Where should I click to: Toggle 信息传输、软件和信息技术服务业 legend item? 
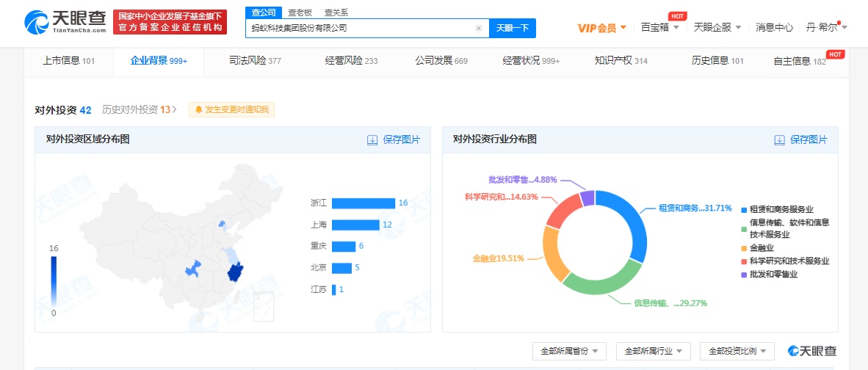pos(785,228)
